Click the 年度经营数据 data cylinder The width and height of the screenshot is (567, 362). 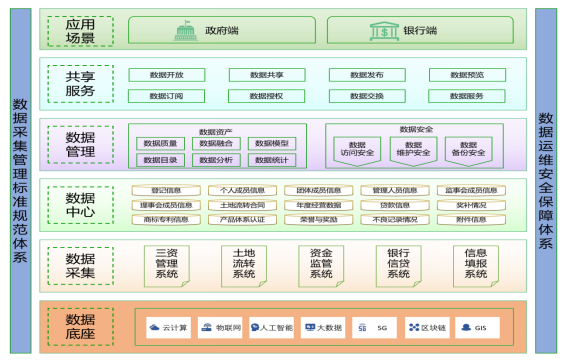(x=319, y=205)
